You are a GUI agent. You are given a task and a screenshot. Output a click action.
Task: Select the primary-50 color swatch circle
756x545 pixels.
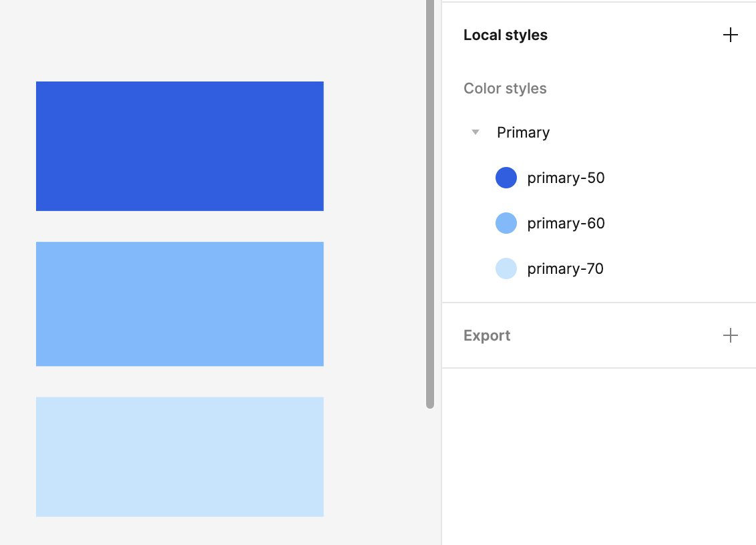point(506,178)
